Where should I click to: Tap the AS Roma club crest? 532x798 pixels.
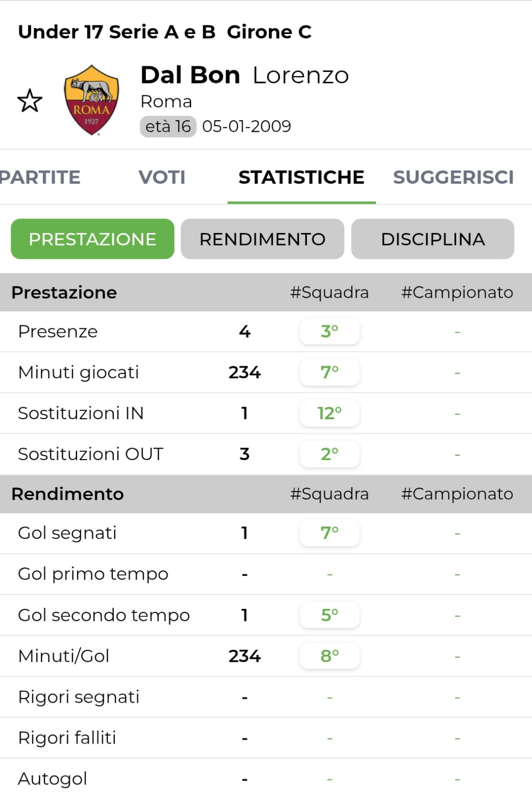(x=91, y=100)
